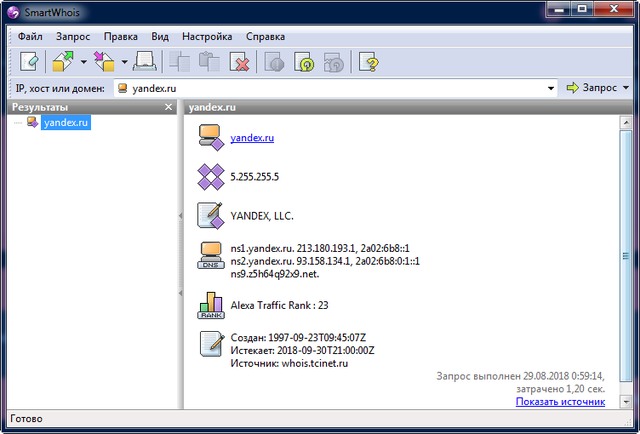
Task: Click the Delete icon with red X
Action: [239, 62]
